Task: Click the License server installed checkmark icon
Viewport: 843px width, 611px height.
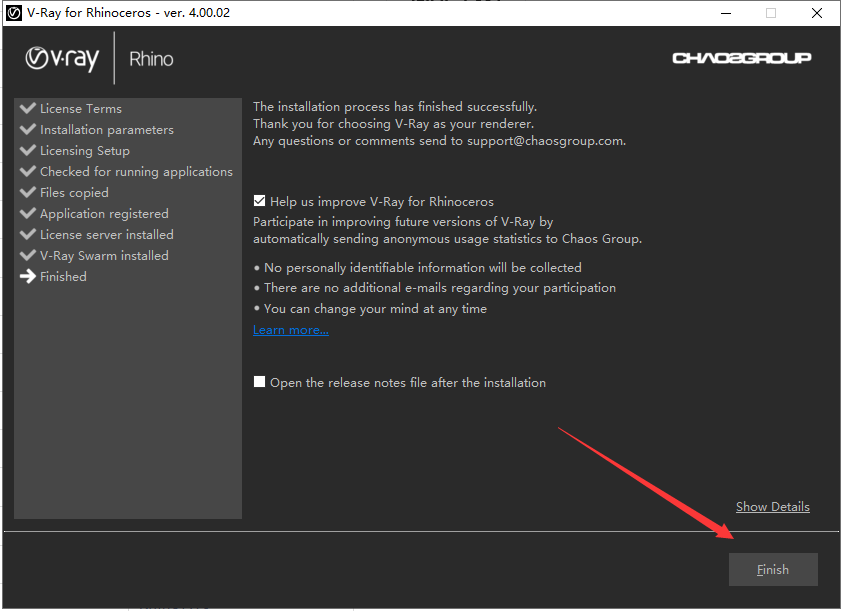Action: [x=27, y=233]
